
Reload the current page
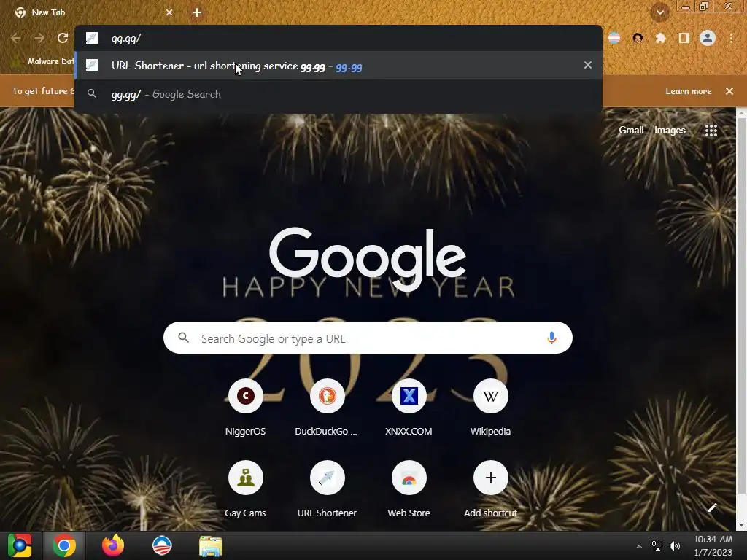tap(63, 38)
